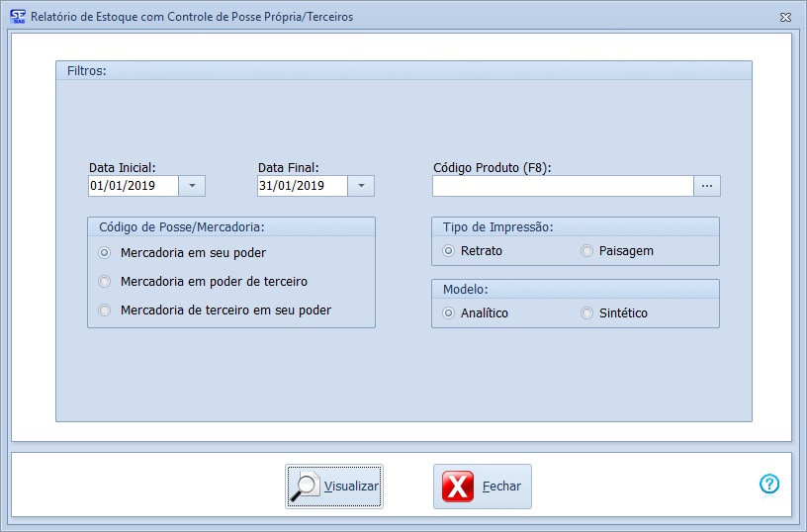Click the Data Inicial date field
The width and height of the screenshot is (807, 532).
133,186
